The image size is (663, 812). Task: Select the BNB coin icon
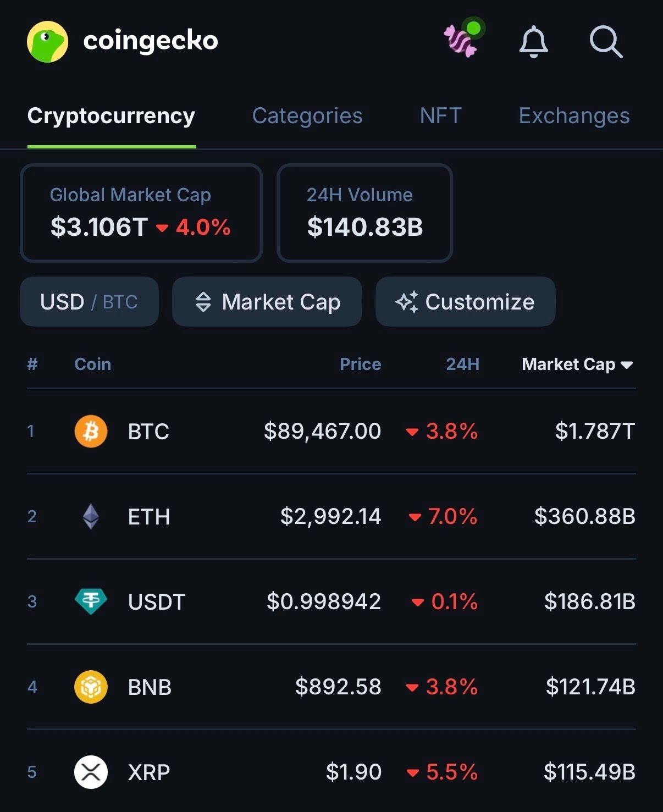(x=91, y=687)
